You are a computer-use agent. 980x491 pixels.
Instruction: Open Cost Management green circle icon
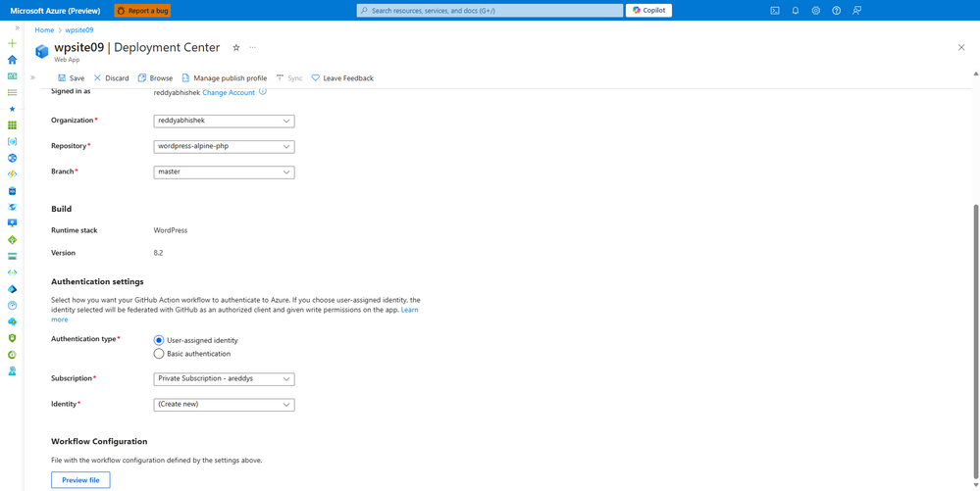pyautogui.click(x=12, y=355)
